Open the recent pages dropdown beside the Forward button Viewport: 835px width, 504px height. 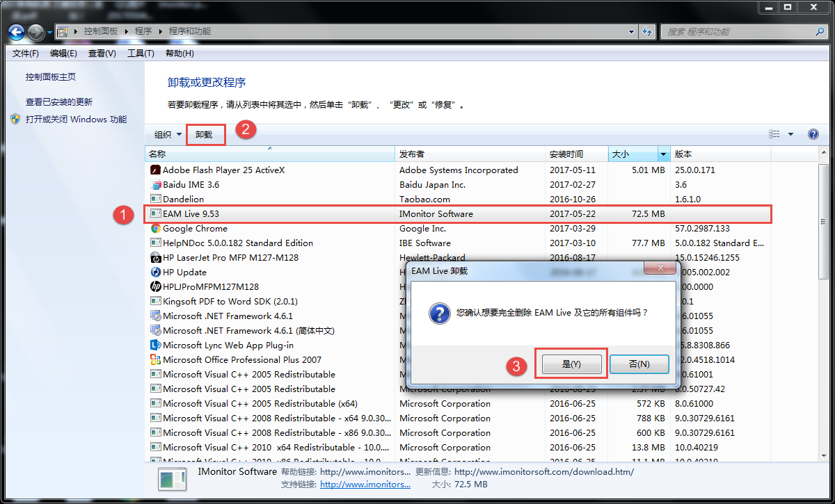(49, 32)
